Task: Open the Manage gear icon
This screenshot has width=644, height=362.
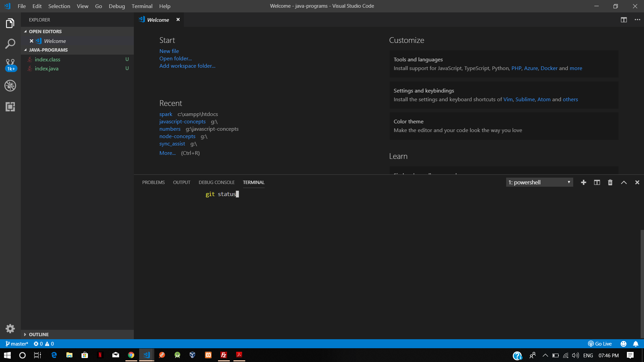Action: 10,328
